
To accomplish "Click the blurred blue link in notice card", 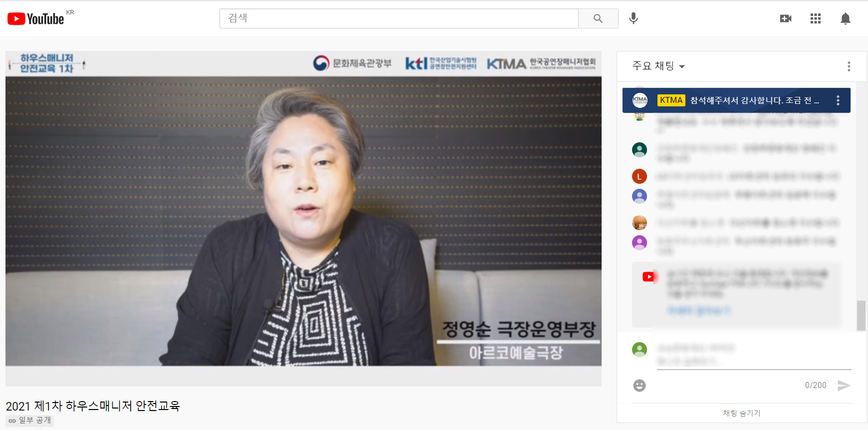I will coord(699,310).
